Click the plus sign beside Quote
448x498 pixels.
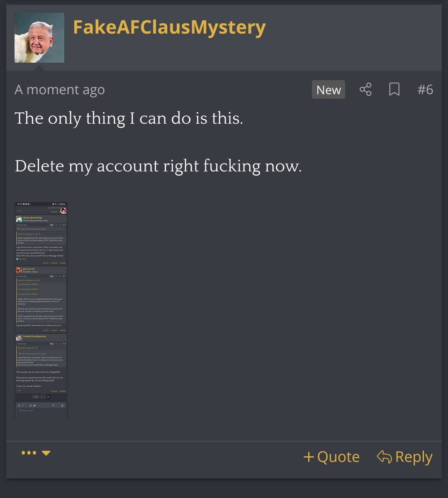point(309,457)
